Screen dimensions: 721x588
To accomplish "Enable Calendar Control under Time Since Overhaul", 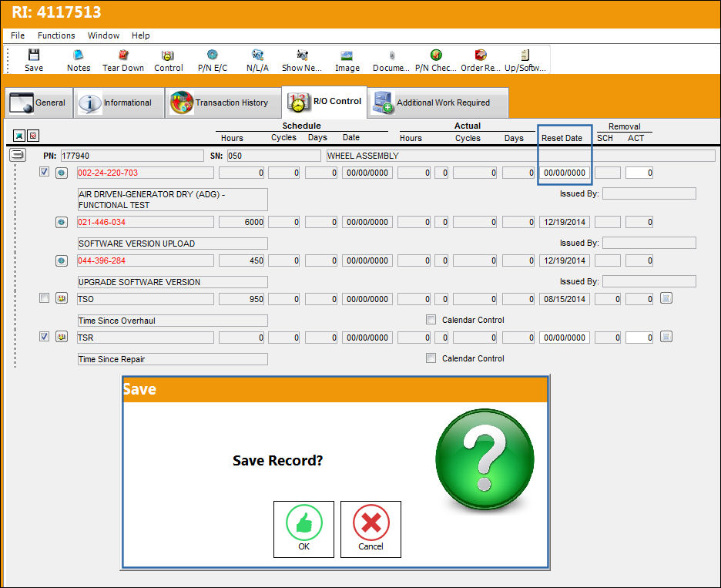I will click(431, 320).
